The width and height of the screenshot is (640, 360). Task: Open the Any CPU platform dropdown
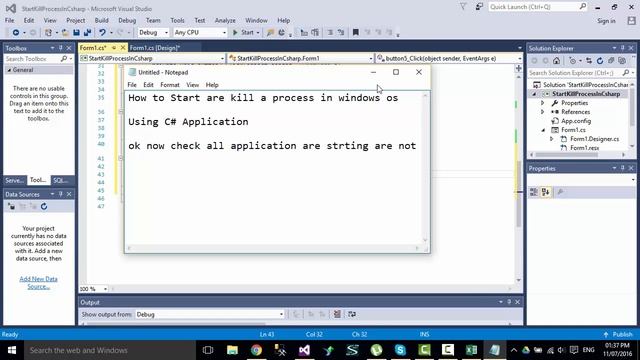[200, 32]
